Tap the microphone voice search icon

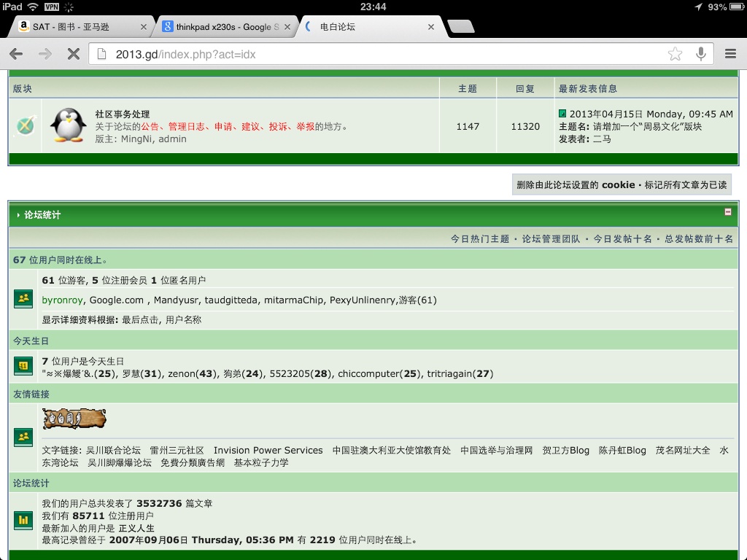[x=701, y=54]
